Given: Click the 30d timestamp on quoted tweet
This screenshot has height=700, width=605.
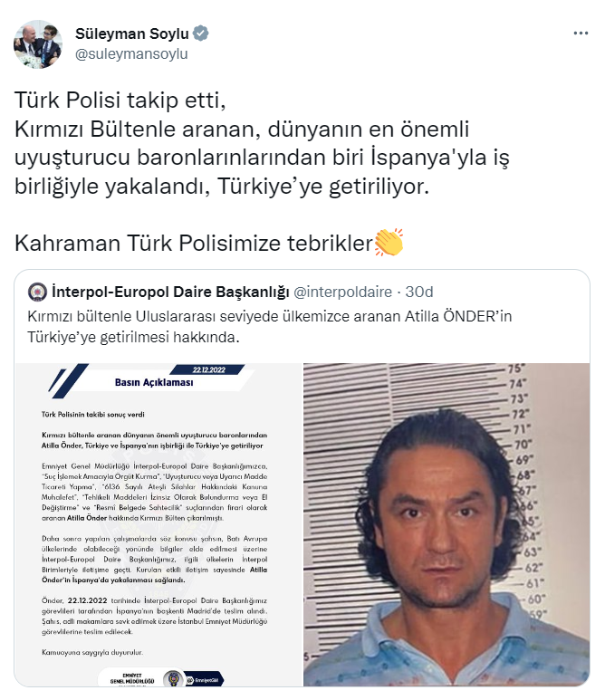Looking at the screenshot, I should tap(419, 292).
